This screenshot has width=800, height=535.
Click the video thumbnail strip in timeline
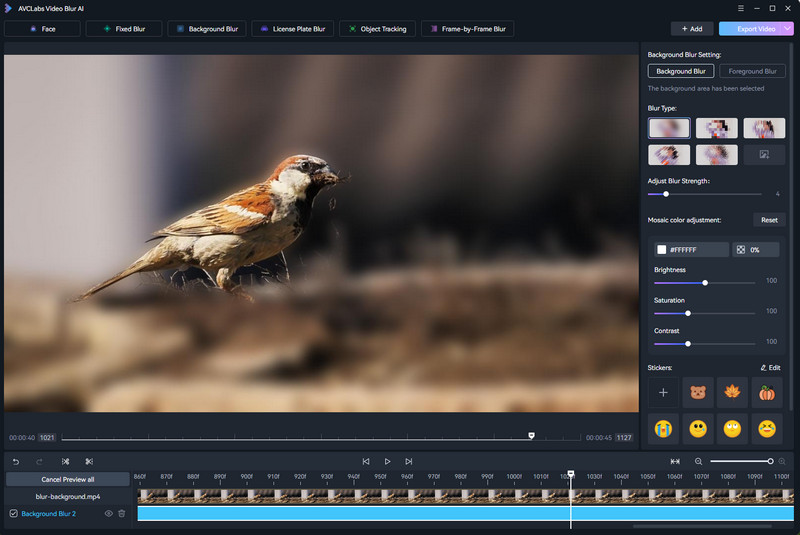[465, 496]
